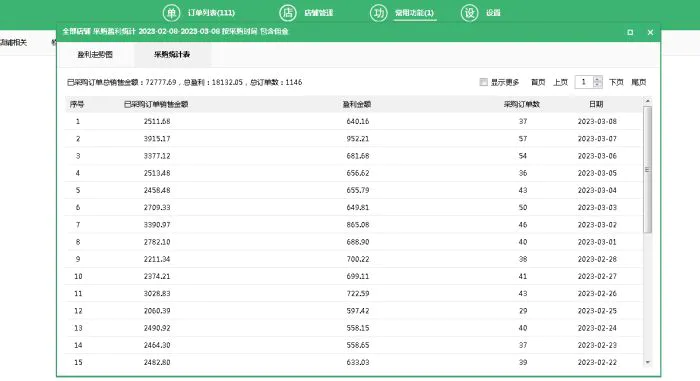Viewport: 700px width, 381px height.
Task: Select date cell 2023-03-08
Action: 597,121
